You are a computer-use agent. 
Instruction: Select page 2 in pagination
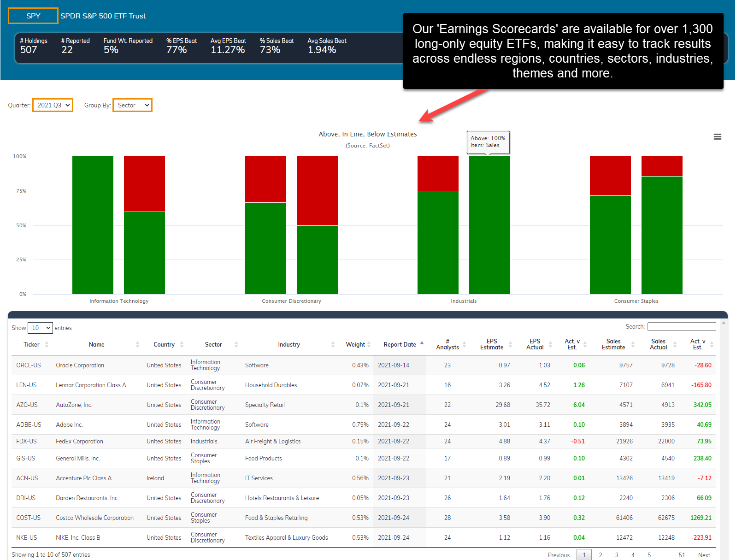click(601, 555)
